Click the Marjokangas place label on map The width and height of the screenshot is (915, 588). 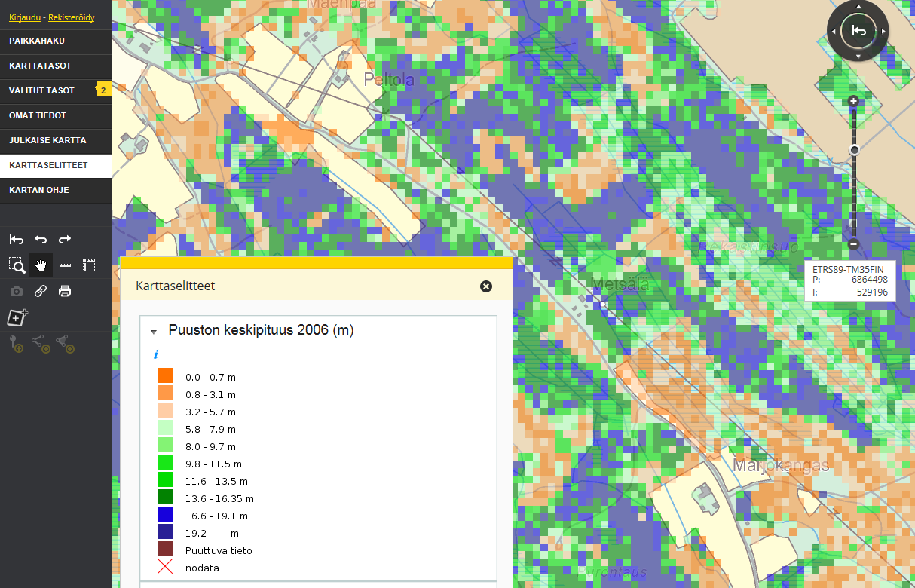(x=781, y=465)
